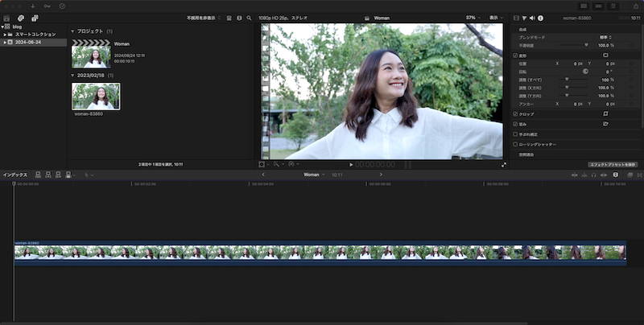Add keyframe for 回転 rotation
The image size is (644, 325).
631,72
